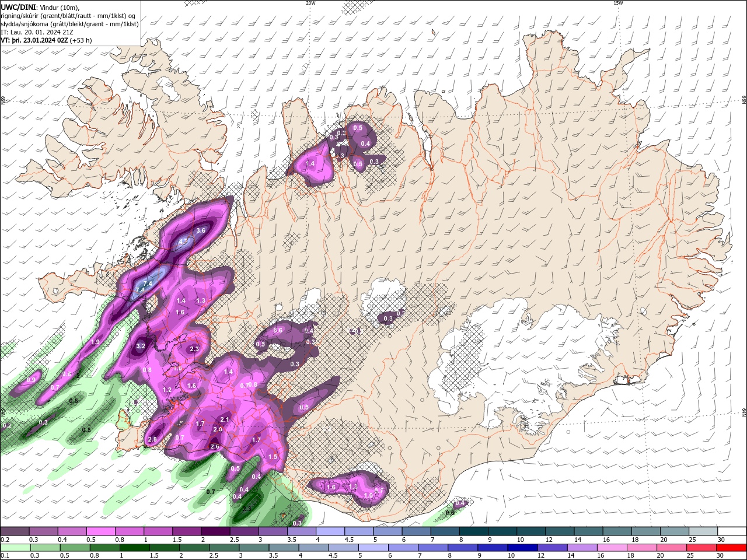
Task: Click the 'rigning/skúrir' legend description line
Action: coord(68,15)
